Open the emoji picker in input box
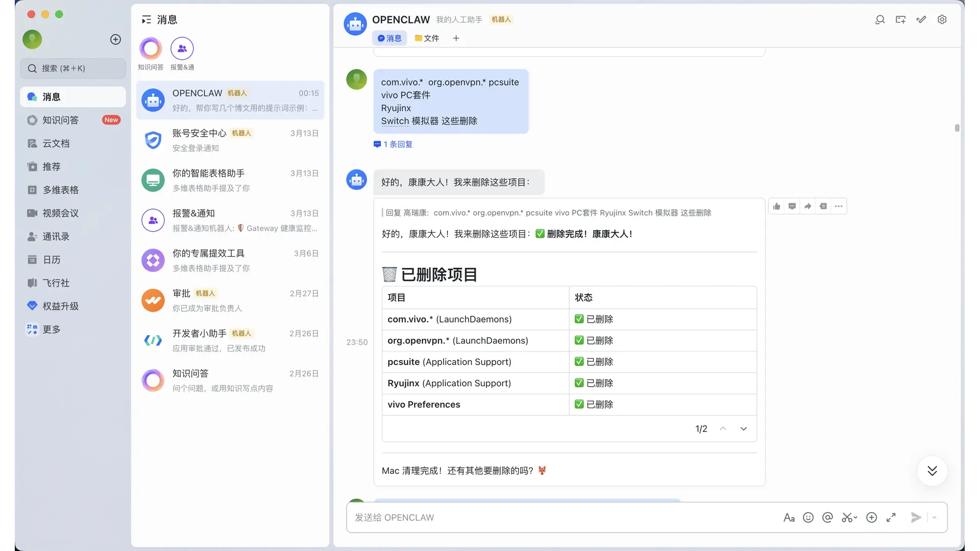980x551 pixels. pos(808,517)
